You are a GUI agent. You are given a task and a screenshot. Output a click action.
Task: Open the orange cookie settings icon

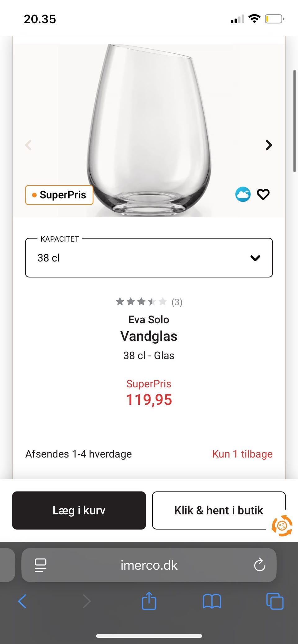(x=282, y=526)
